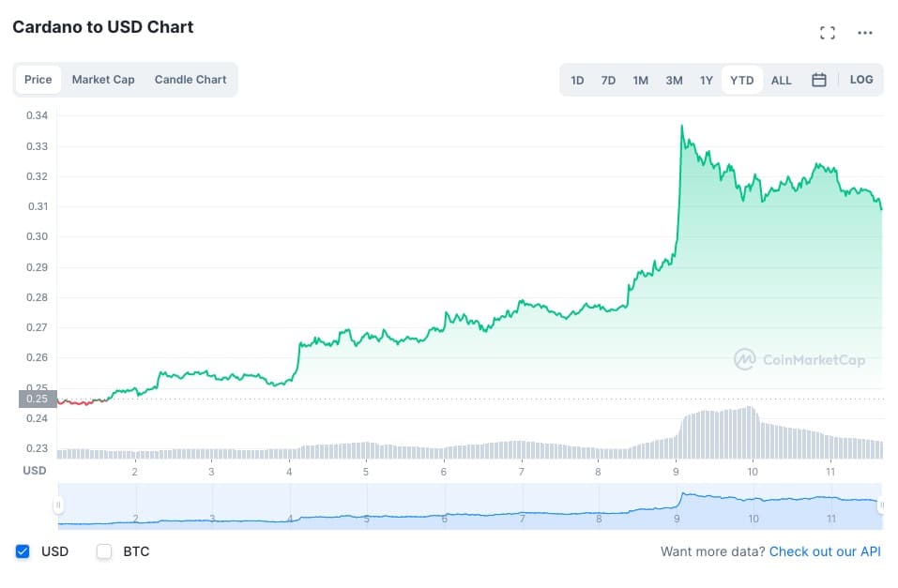
Task: Select the 1M time range
Action: pyautogui.click(x=640, y=80)
